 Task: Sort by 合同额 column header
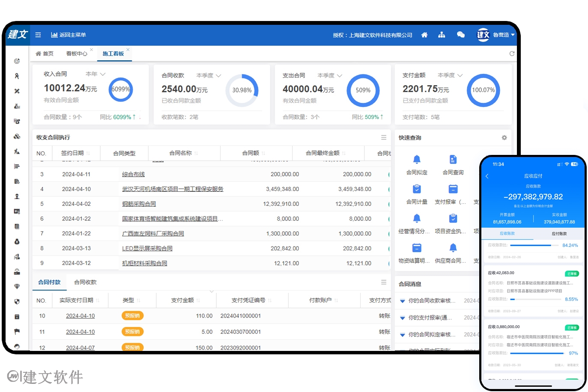pyautogui.click(x=254, y=153)
